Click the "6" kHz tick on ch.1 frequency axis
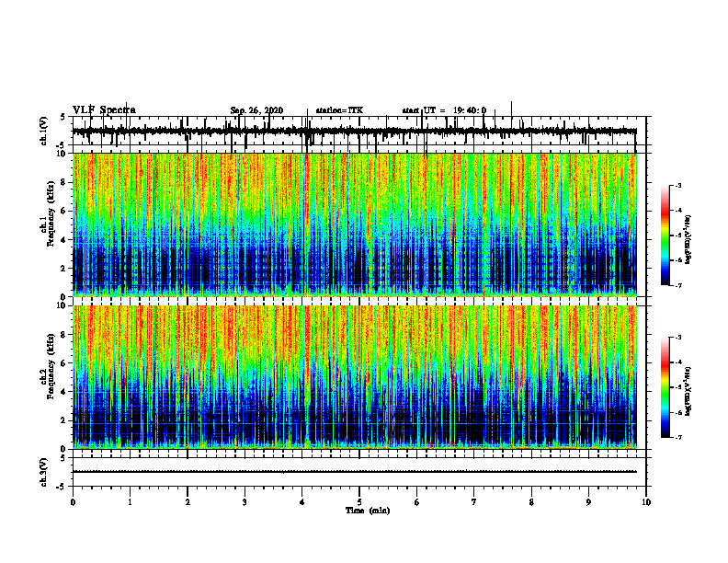The width and height of the screenshot is (728, 563). coord(64,211)
